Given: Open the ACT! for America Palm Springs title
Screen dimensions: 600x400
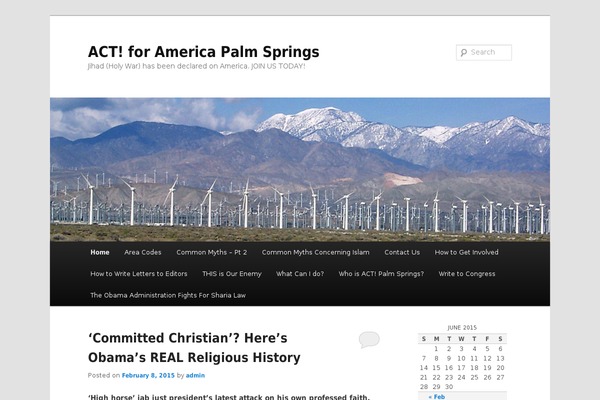Looking at the screenshot, I should click(x=204, y=52).
